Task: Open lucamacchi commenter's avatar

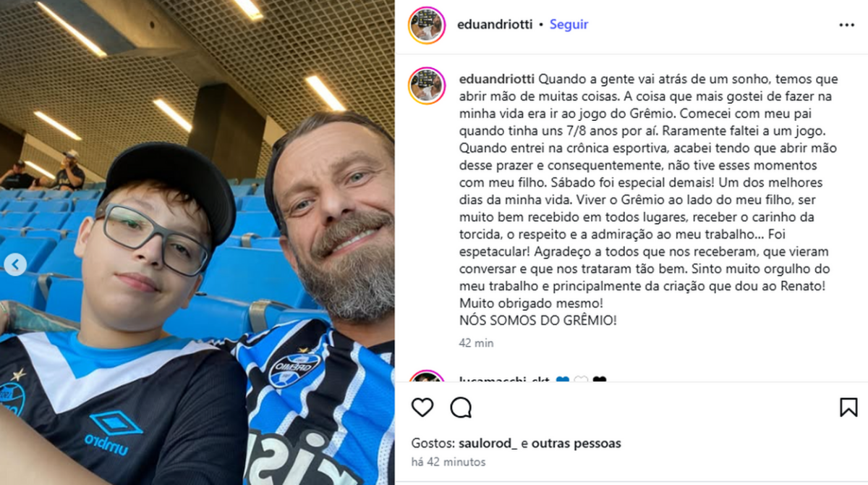Action: click(x=427, y=376)
